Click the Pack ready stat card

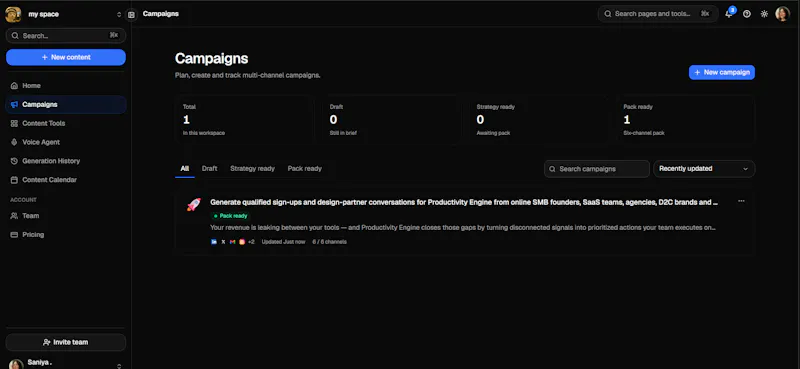point(685,120)
